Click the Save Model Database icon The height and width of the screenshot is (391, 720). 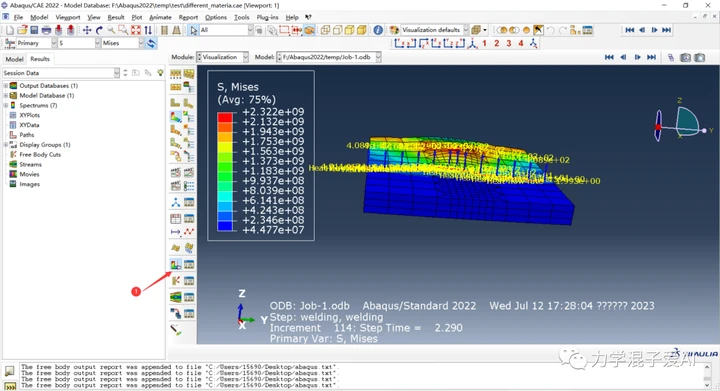[x=34, y=30]
